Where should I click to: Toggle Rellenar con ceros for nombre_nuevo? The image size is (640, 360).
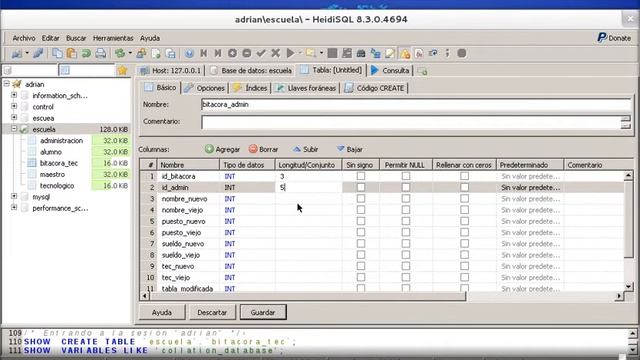point(464,199)
